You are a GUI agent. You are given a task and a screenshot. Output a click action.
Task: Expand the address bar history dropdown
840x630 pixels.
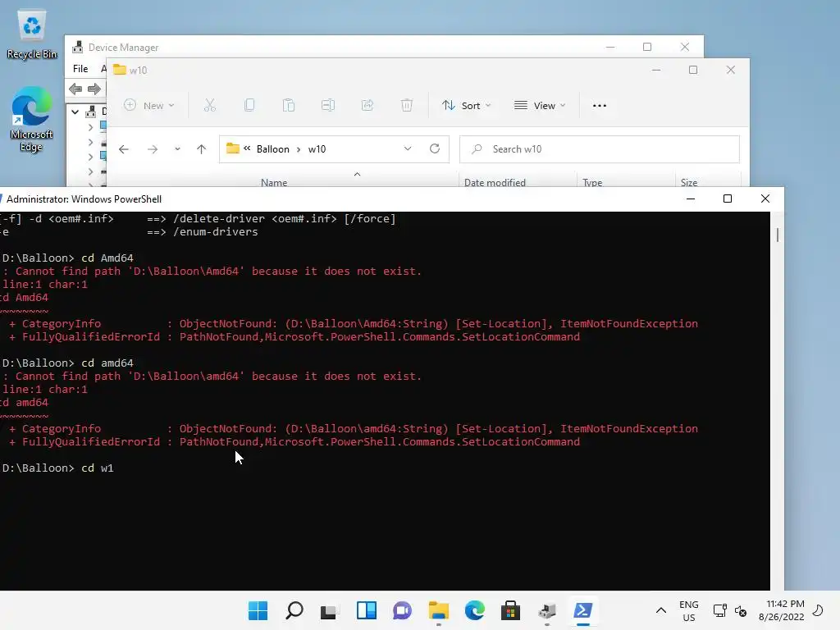(408, 149)
